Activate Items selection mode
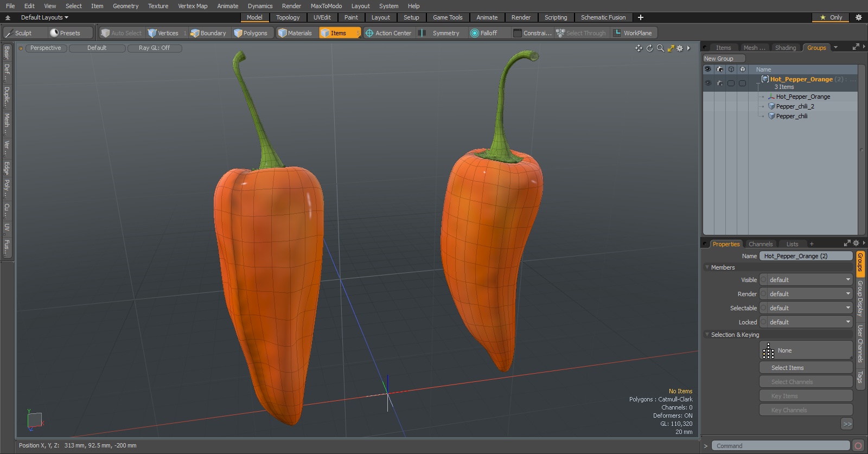The height and width of the screenshot is (454, 868). pos(339,33)
